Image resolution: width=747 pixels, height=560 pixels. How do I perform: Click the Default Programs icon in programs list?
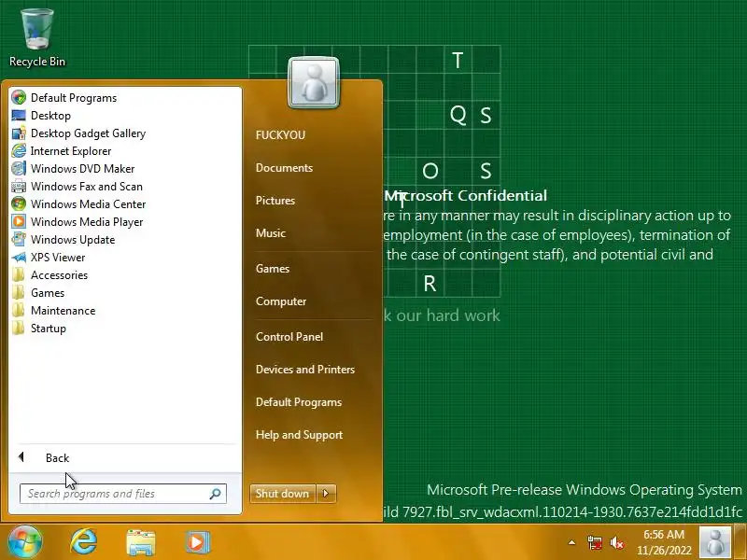click(x=19, y=98)
